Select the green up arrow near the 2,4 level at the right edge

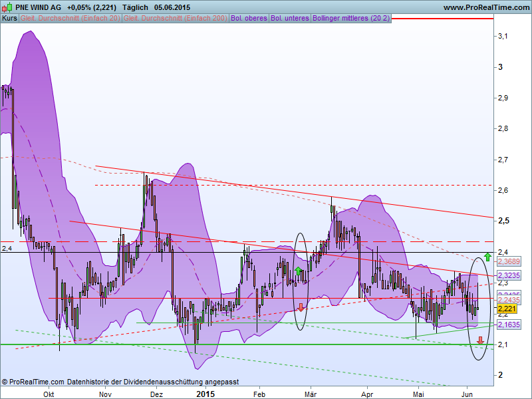(487, 257)
